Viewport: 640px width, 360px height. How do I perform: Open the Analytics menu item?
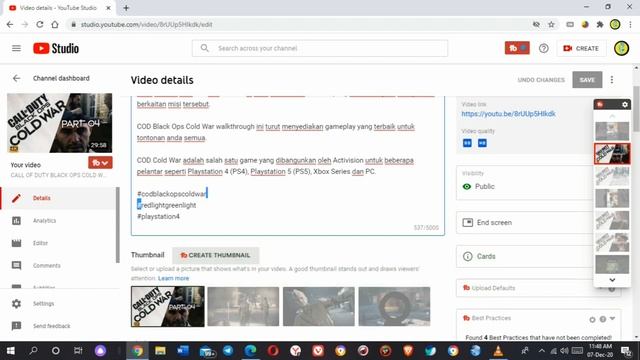(x=59, y=220)
